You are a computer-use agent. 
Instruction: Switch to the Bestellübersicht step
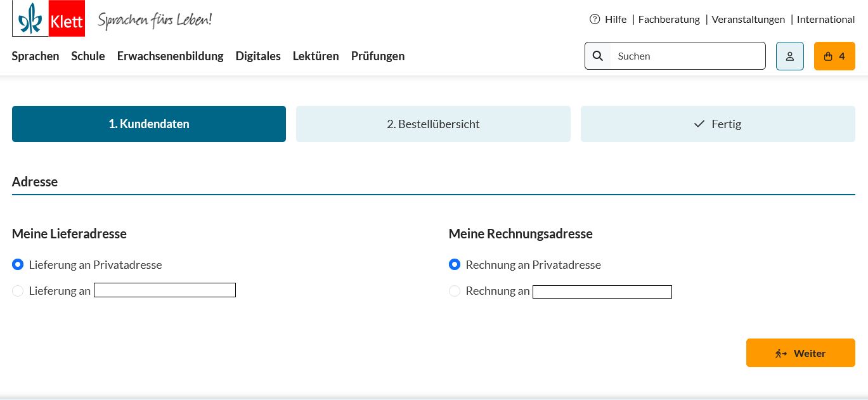click(433, 124)
